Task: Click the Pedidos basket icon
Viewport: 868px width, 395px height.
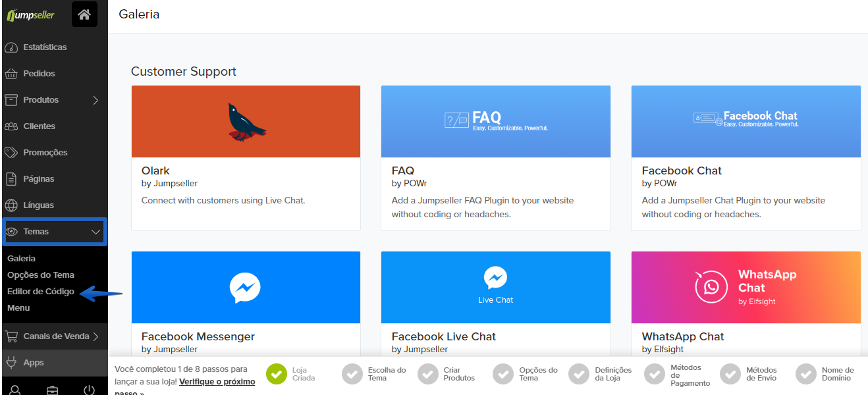Action: tap(11, 74)
